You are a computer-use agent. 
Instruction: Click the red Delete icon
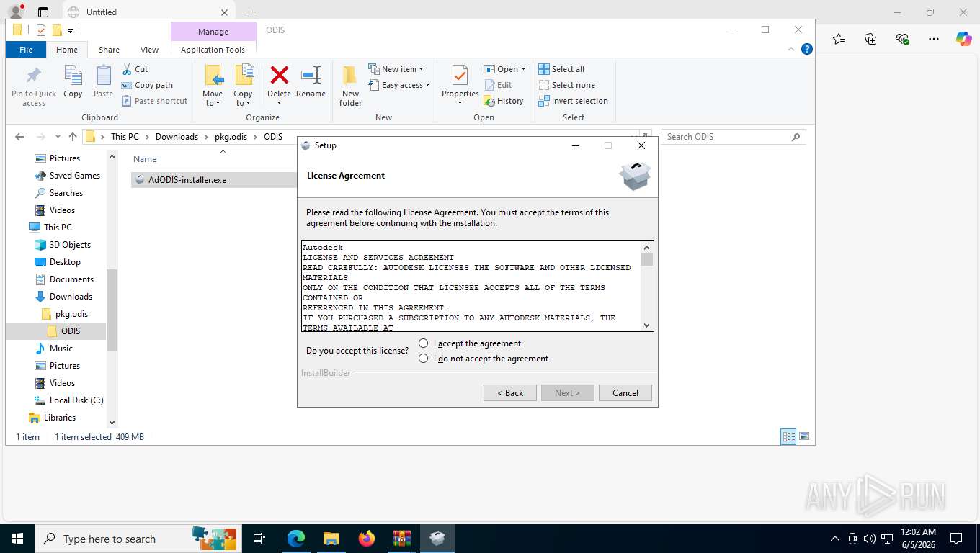click(x=279, y=75)
